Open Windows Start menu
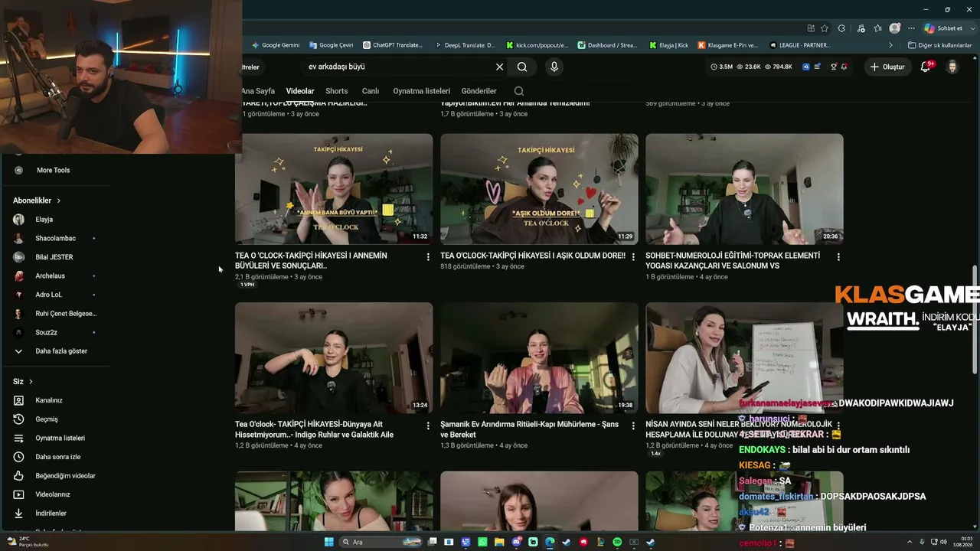980x551 pixels. [329, 542]
